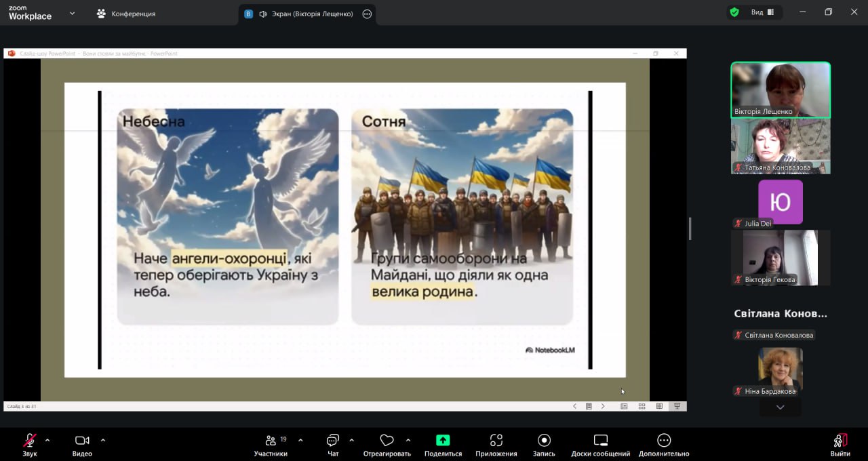
Task: Switch to PowerPoint slide sorter view
Action: coord(642,406)
